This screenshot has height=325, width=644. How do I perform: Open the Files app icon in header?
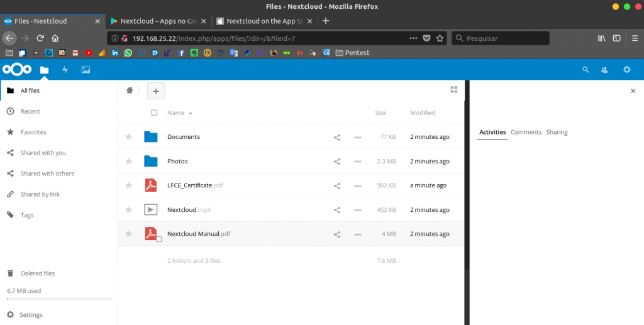tap(44, 70)
